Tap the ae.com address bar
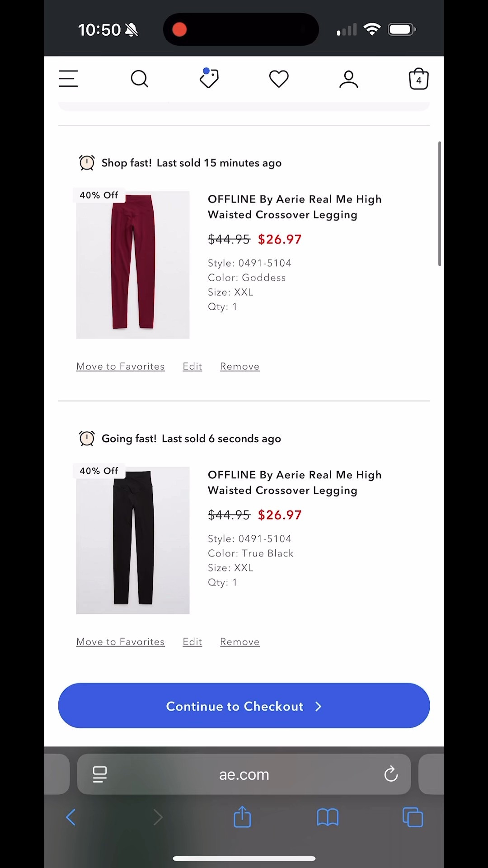 pos(244,774)
